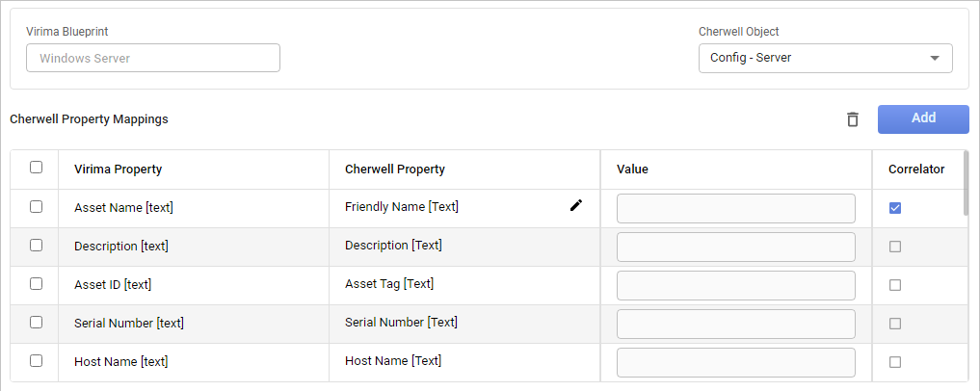Tick the Serial Number row checkbox
Viewport: 980px width, 391px height.
[36, 322]
